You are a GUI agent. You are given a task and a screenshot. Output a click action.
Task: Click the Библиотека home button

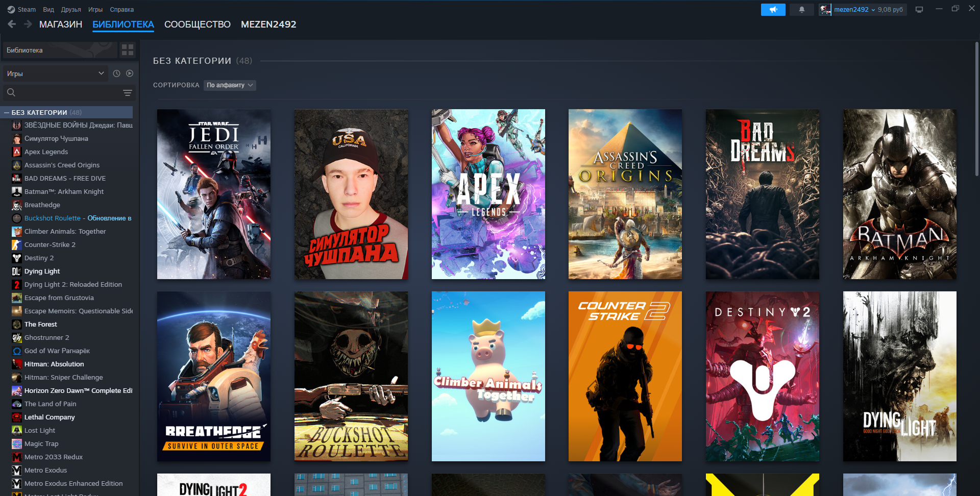point(60,50)
